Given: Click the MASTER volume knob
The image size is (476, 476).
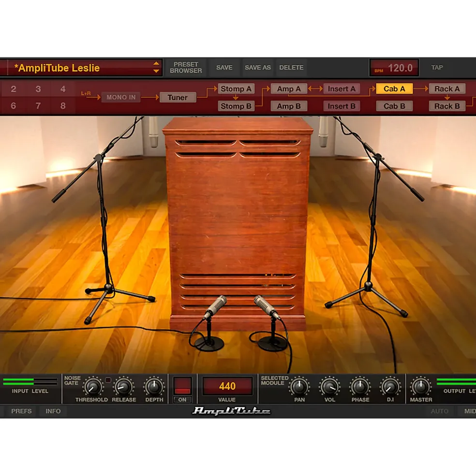Looking at the screenshot, I should pos(421,387).
